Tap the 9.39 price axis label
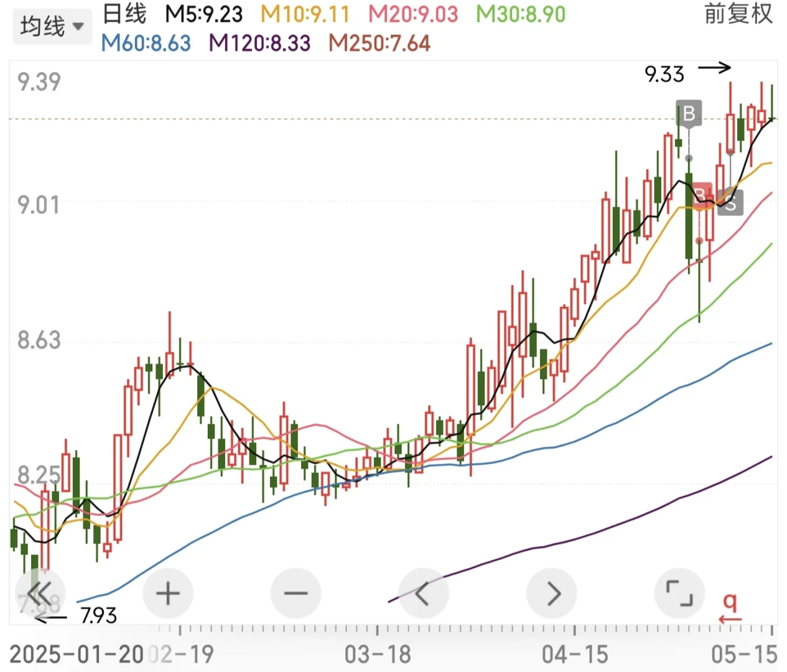This screenshot has height=672, width=787. pyautogui.click(x=39, y=82)
